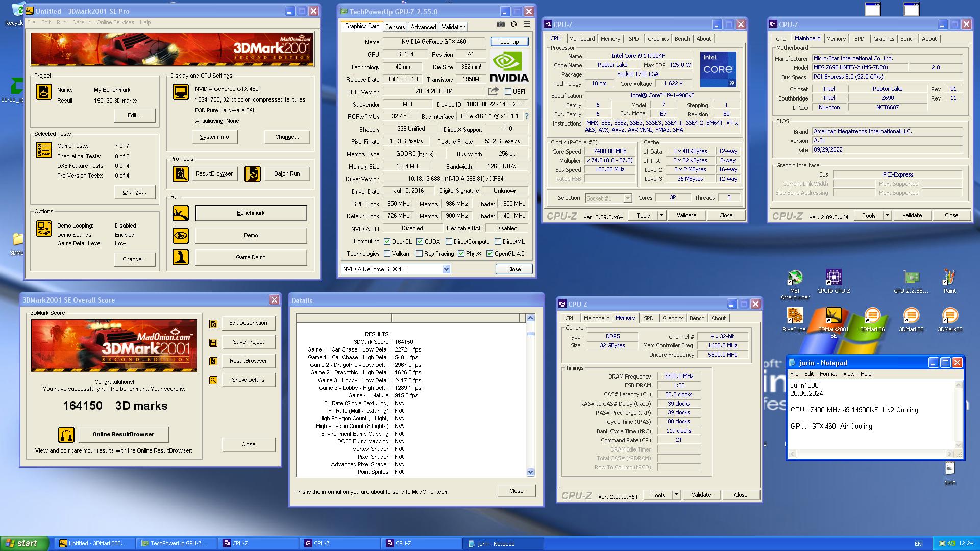
Task: Click Validate in CPU-Z Memory window
Action: point(701,495)
